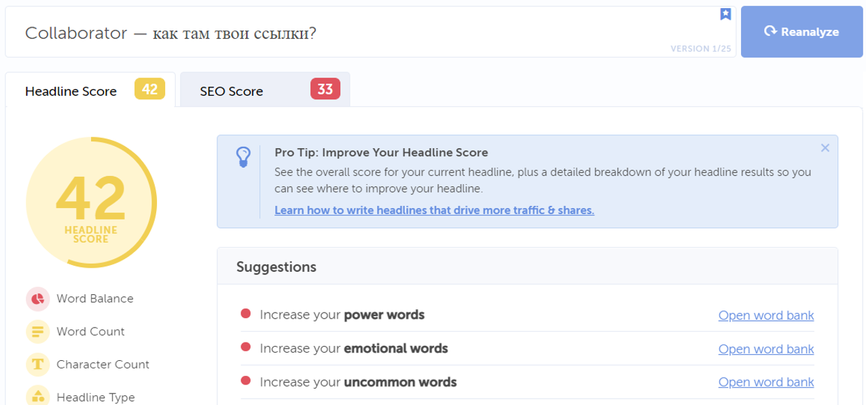Click the Suggestions section header
This screenshot has height=405, width=868.
(x=276, y=266)
